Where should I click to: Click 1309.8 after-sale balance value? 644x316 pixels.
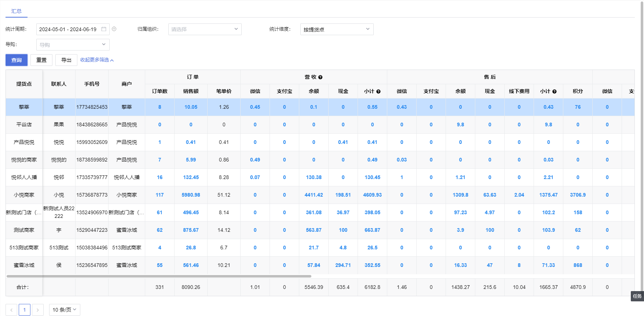[460, 195]
